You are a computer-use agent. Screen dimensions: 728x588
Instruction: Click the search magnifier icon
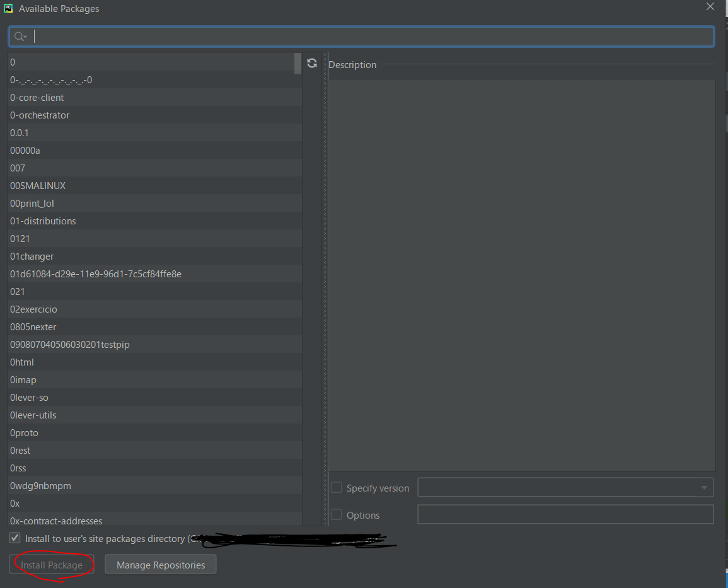20,36
